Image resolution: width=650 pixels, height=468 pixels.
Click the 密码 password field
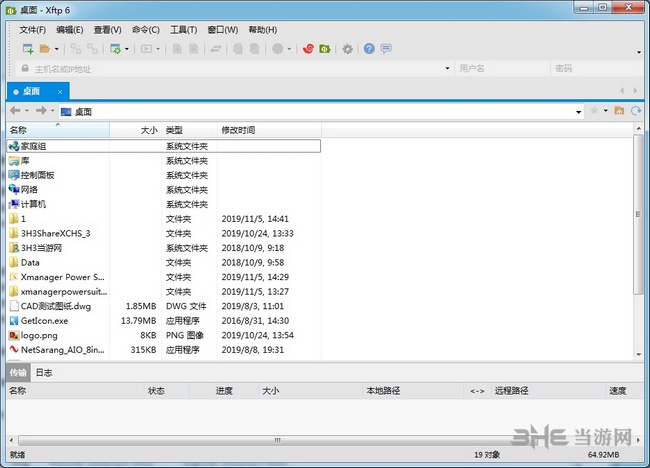point(597,68)
